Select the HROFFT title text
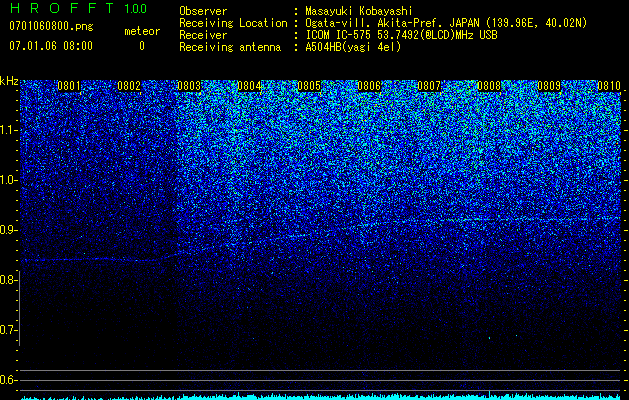 click(x=62, y=8)
